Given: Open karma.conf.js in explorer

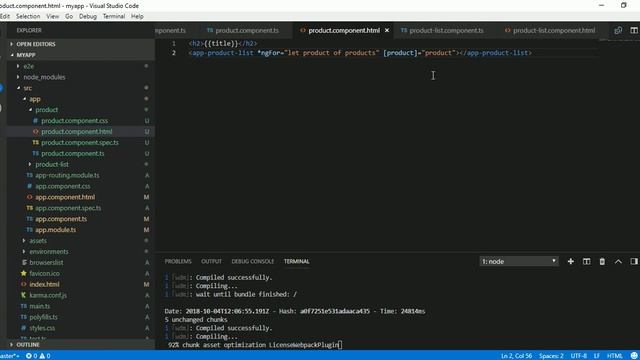Looking at the screenshot, I should pyautogui.click(x=48, y=295).
